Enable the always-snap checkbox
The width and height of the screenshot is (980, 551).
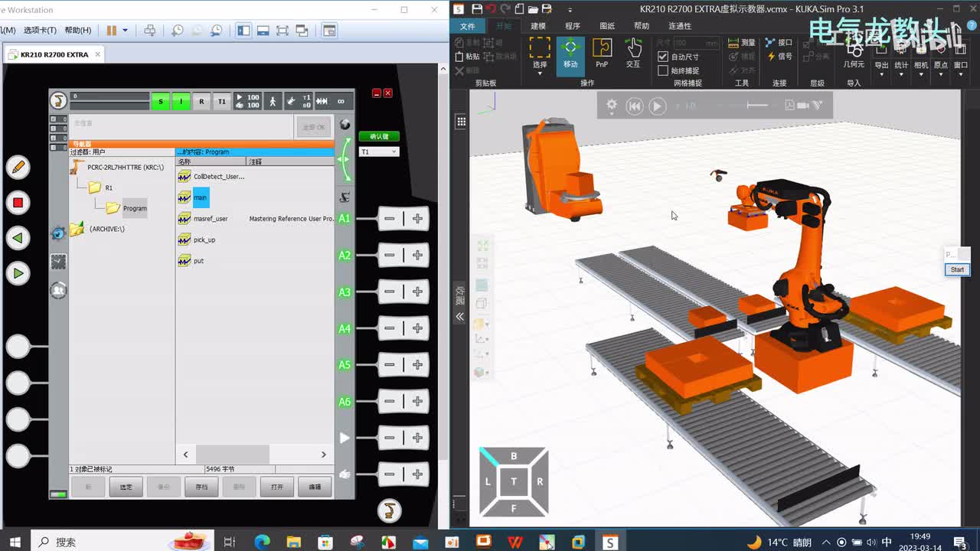click(663, 70)
